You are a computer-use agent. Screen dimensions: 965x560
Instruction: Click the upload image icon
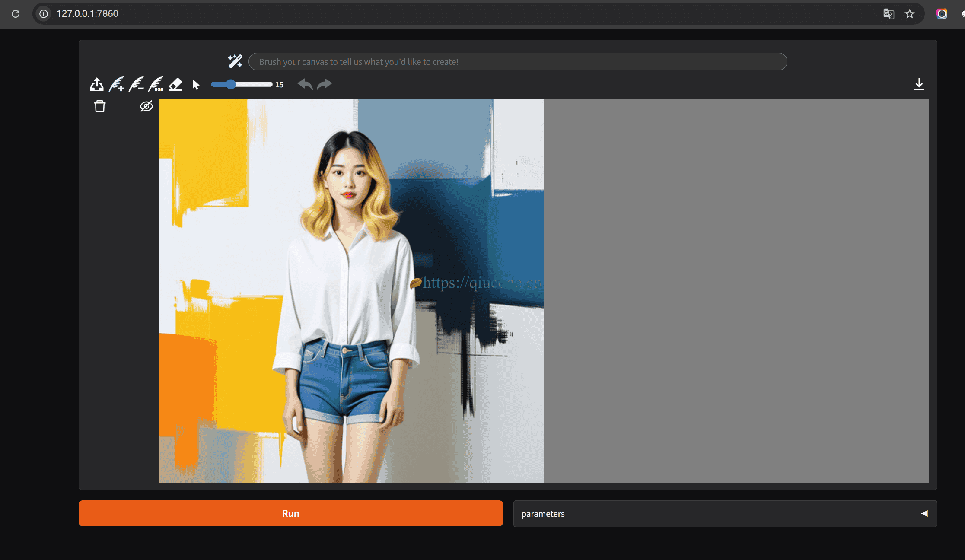pos(96,84)
